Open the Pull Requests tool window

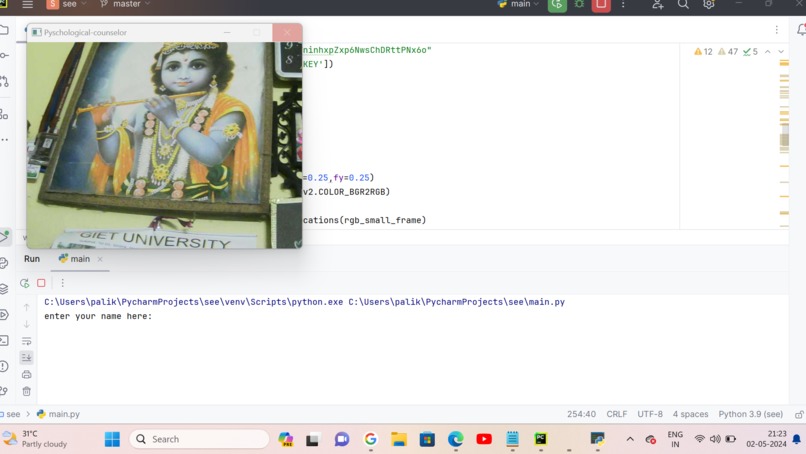[x=5, y=81]
